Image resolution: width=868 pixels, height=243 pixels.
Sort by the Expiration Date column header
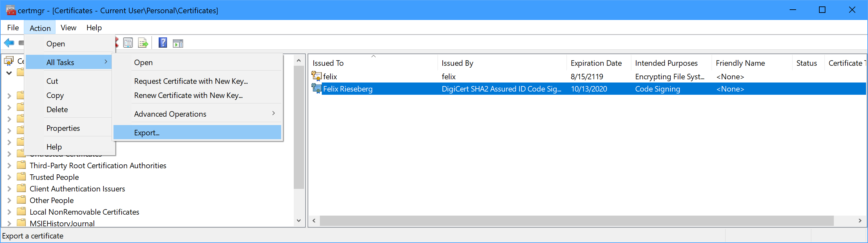pos(599,63)
